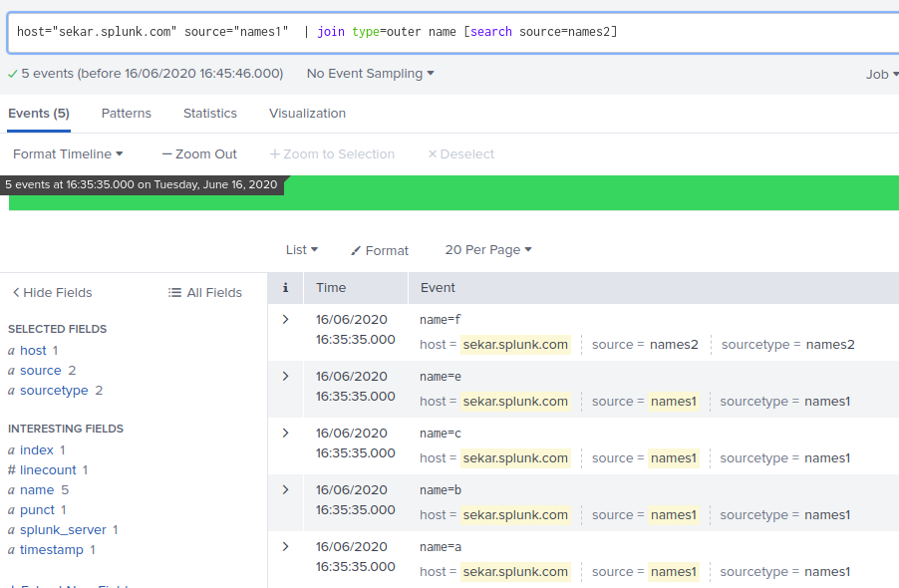Click Zoom Out minus icon

click(x=166, y=154)
